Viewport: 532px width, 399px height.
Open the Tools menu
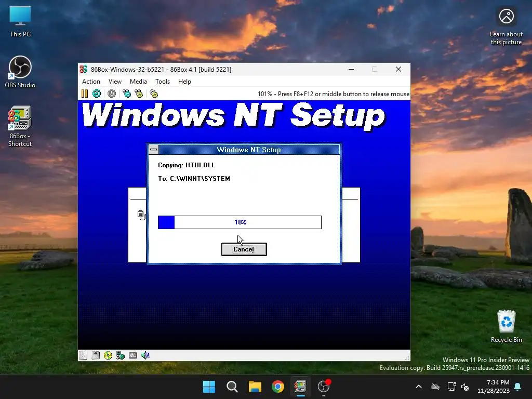click(x=163, y=82)
